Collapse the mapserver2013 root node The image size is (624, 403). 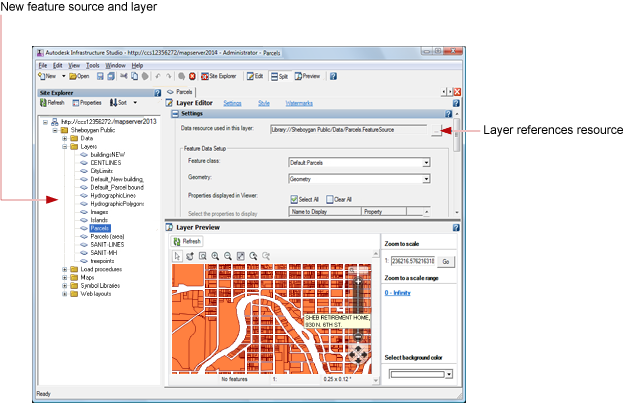pos(45,122)
